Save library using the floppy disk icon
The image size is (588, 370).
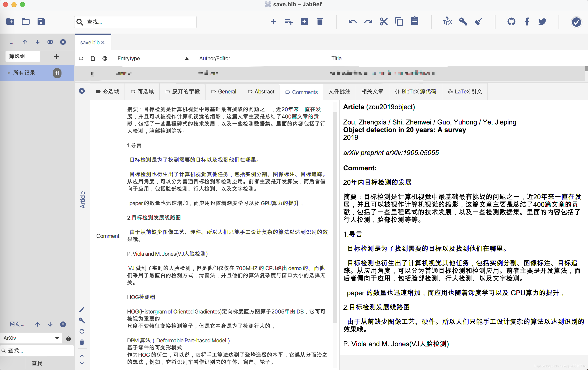[x=41, y=21]
